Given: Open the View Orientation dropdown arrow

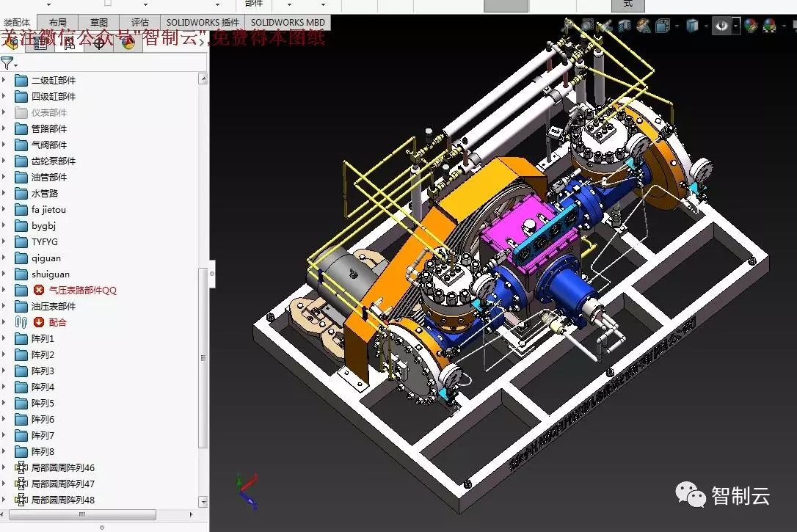Looking at the screenshot, I should coord(677,26).
